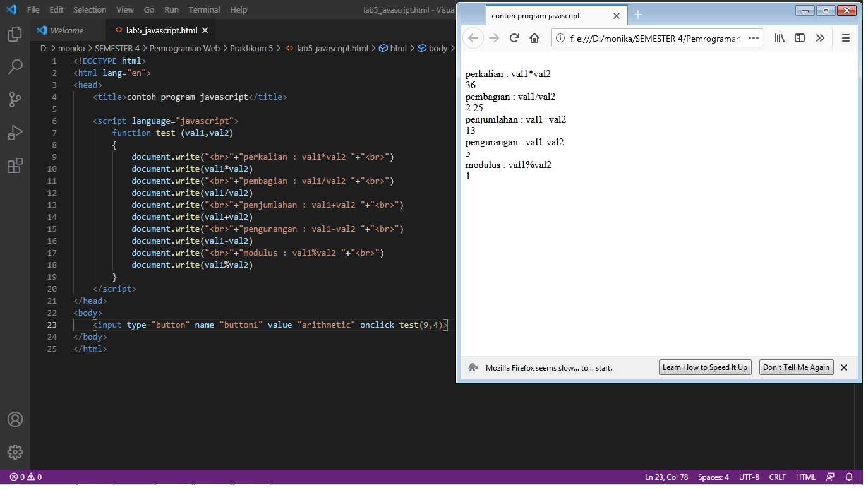The width and height of the screenshot is (868, 490).
Task: Open the File menu
Action: tap(33, 9)
